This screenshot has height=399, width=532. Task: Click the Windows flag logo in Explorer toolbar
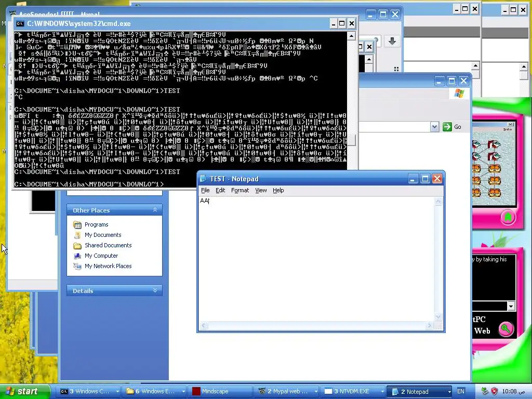point(459,93)
